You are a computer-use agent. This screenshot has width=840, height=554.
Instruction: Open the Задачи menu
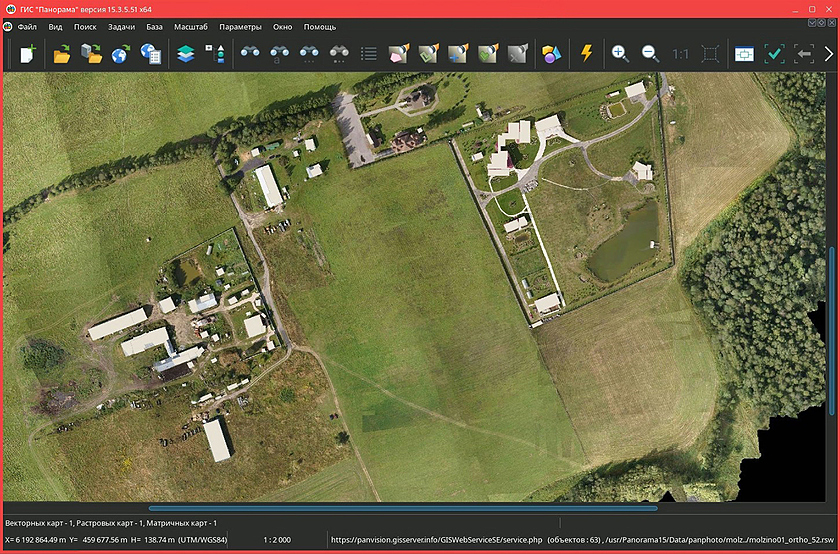tap(121, 27)
